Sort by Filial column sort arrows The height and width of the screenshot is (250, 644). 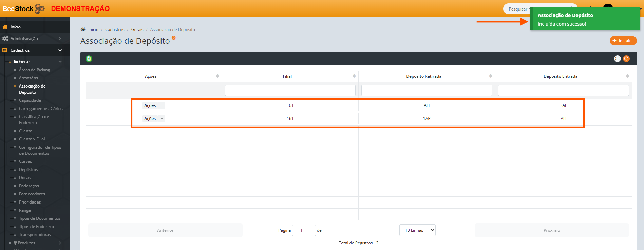354,76
